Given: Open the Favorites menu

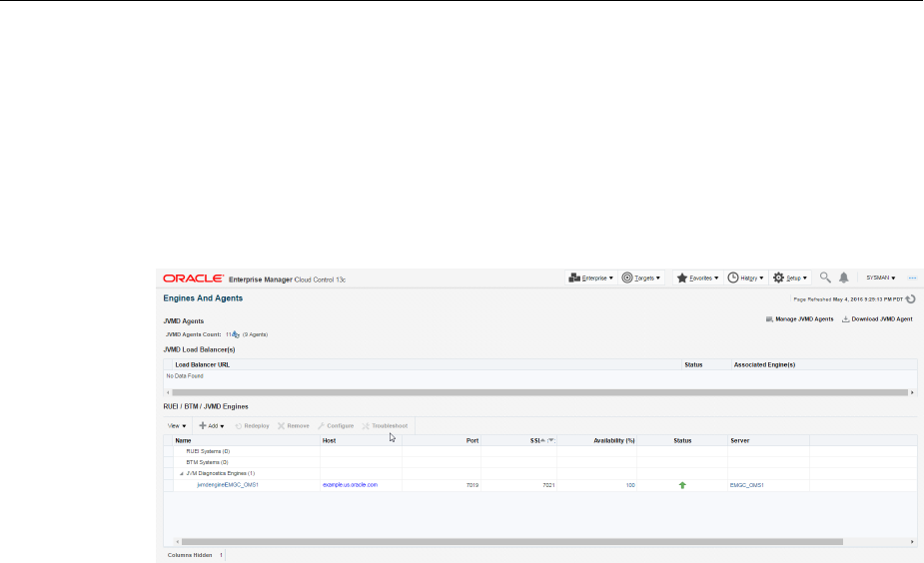Looking at the screenshot, I should coord(697,278).
